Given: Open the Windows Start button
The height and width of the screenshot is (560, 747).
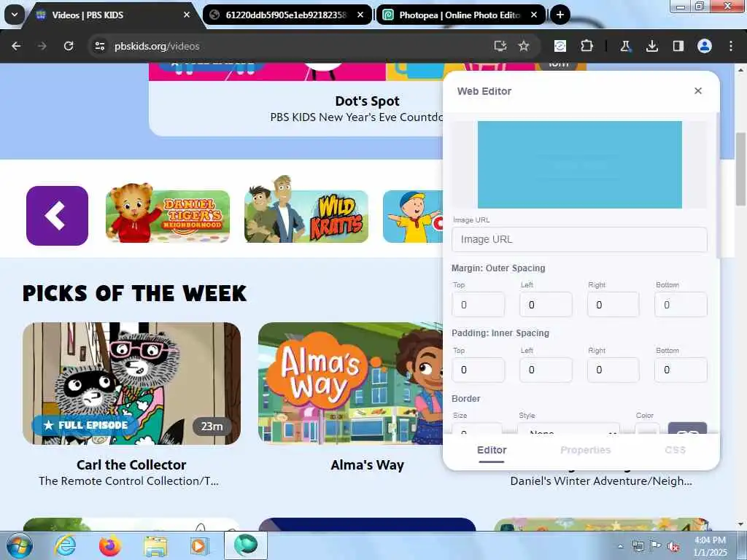Looking at the screenshot, I should pos(20,545).
